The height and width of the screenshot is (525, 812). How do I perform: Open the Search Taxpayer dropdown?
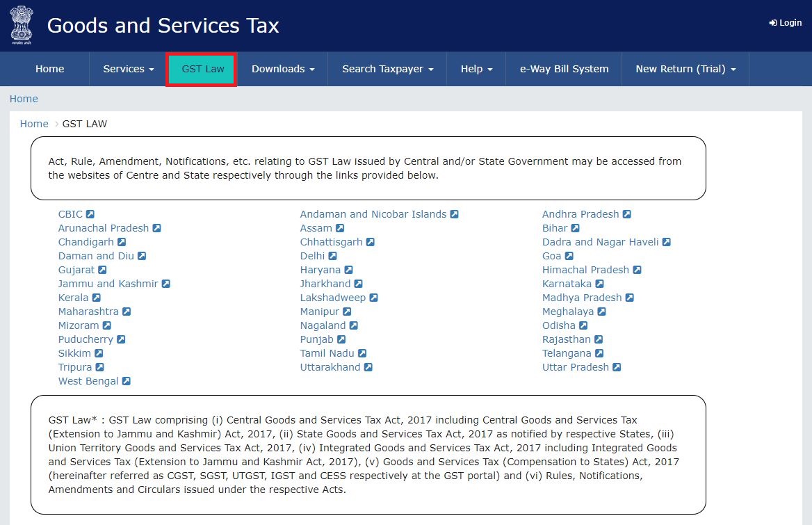click(387, 68)
